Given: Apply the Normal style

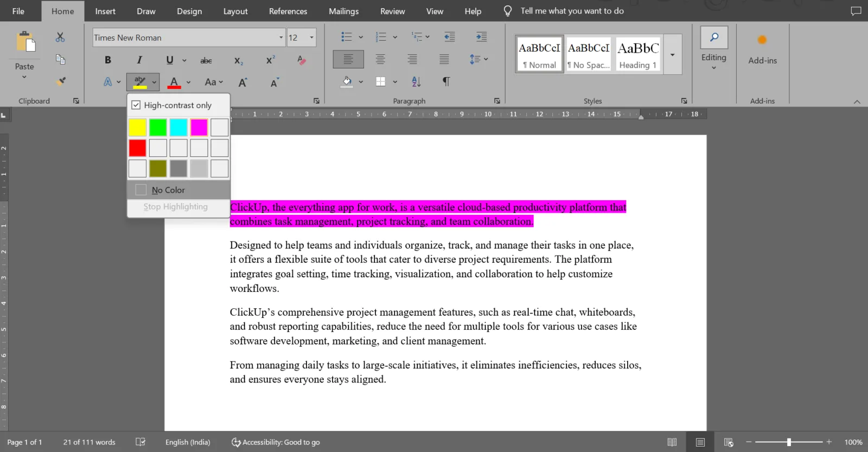Looking at the screenshot, I should [x=539, y=54].
